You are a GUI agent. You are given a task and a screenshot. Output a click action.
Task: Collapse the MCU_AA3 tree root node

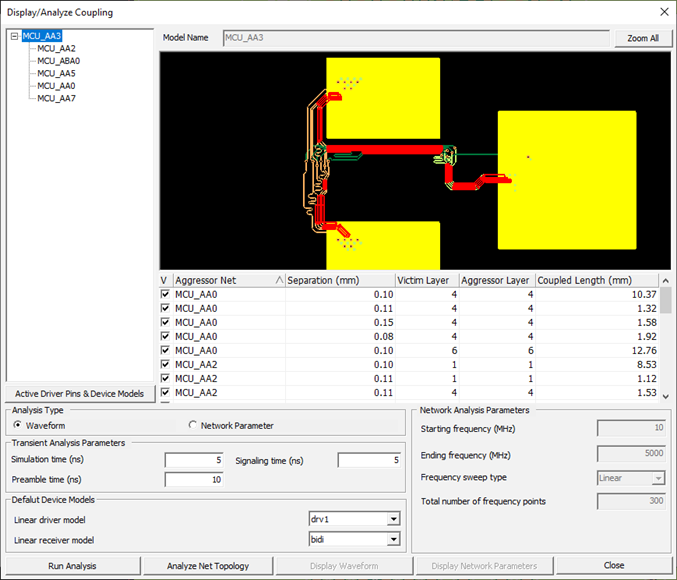pos(14,37)
